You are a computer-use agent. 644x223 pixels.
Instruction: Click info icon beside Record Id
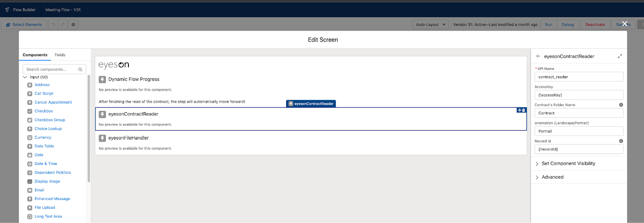pos(621,141)
